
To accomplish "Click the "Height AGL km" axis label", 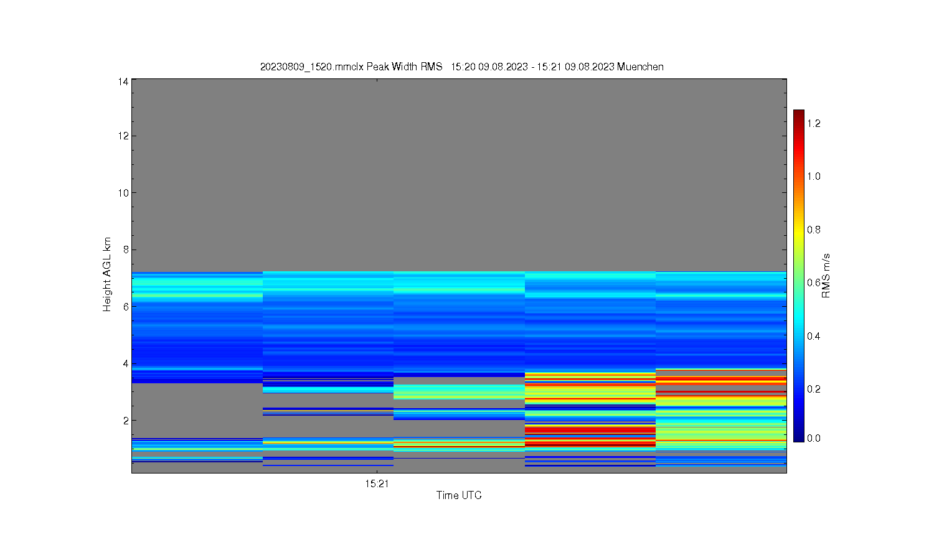I will click(x=107, y=274).
